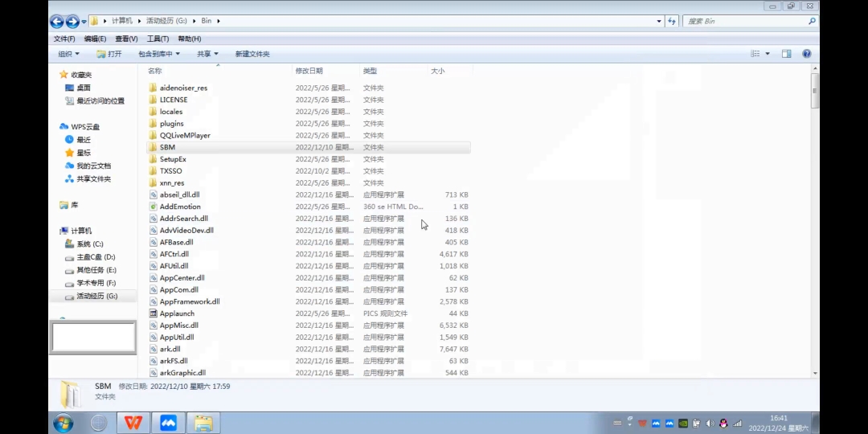Open the 查看(V) menu
The width and height of the screenshot is (868, 434).
click(x=126, y=39)
